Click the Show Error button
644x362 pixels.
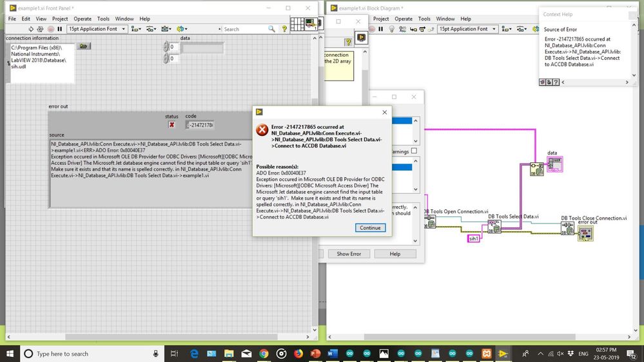pos(349,254)
